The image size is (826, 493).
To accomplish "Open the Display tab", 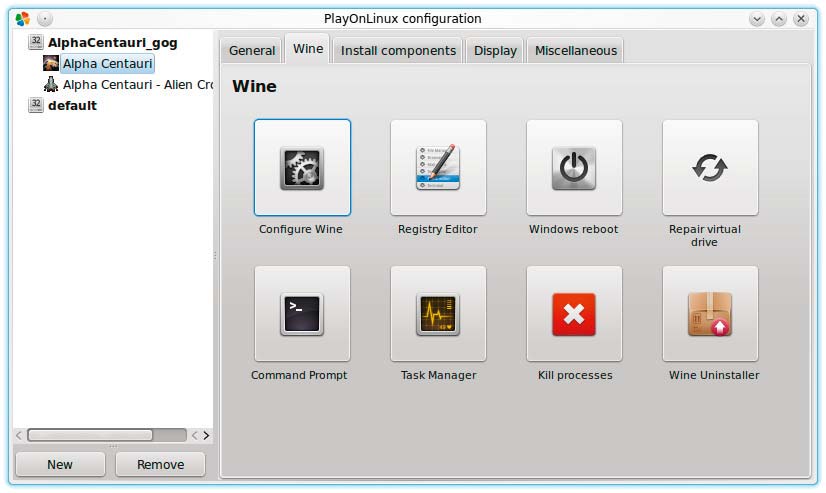I will pyautogui.click(x=495, y=51).
